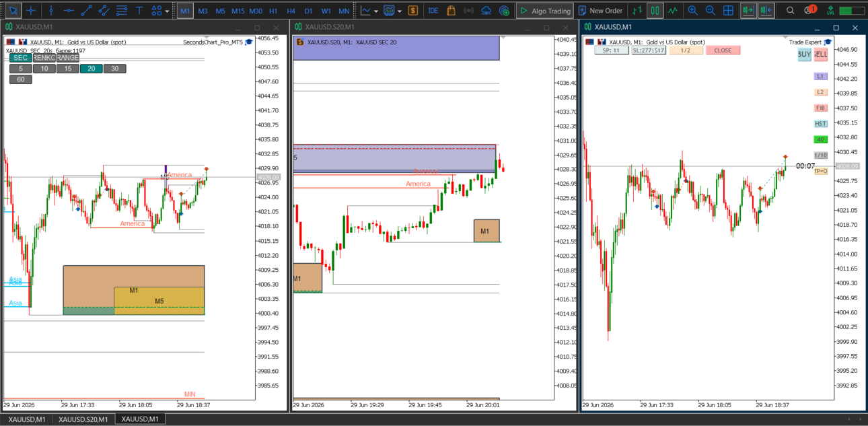The width and height of the screenshot is (868, 426).
Task: Click the BUY button on Trade Expert
Action: 804,55
